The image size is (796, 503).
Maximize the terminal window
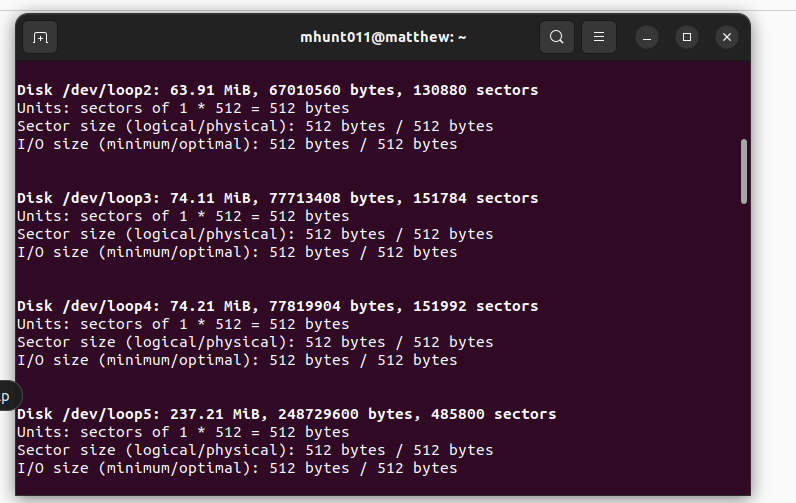687,38
